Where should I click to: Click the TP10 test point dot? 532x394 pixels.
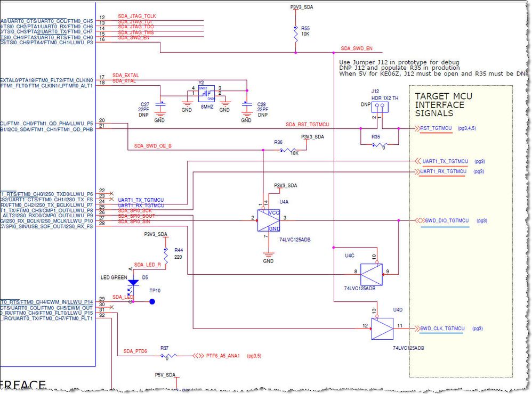(152, 301)
